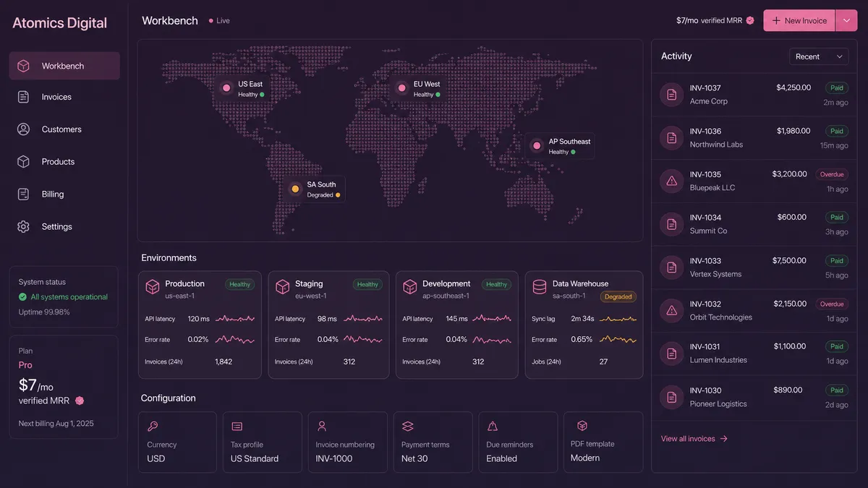Click the verified badge beside MRR in header
The image size is (868, 488).
coord(750,20)
